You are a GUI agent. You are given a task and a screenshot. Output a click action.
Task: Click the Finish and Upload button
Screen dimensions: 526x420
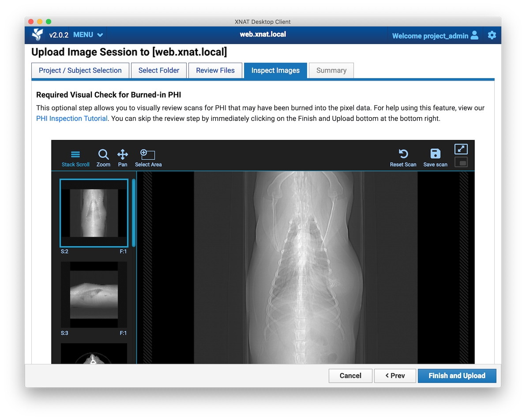tap(457, 376)
